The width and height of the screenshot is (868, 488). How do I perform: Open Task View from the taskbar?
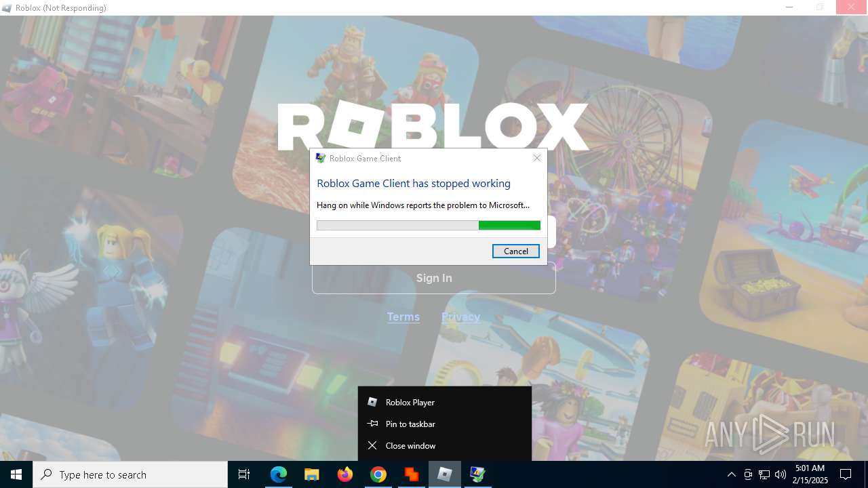244,474
